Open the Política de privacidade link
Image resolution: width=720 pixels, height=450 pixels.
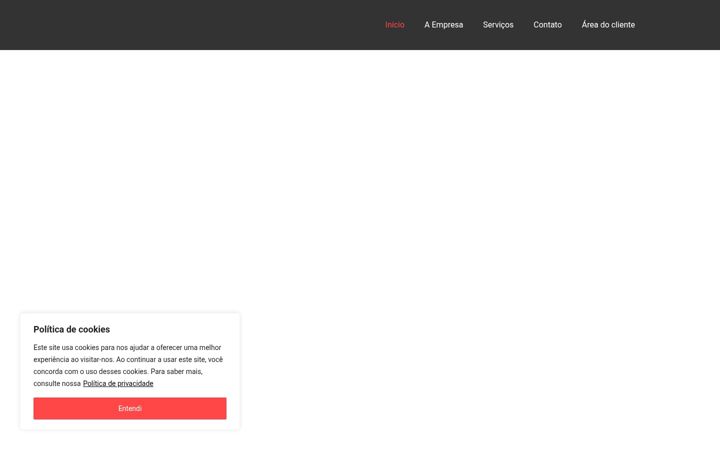(x=118, y=383)
